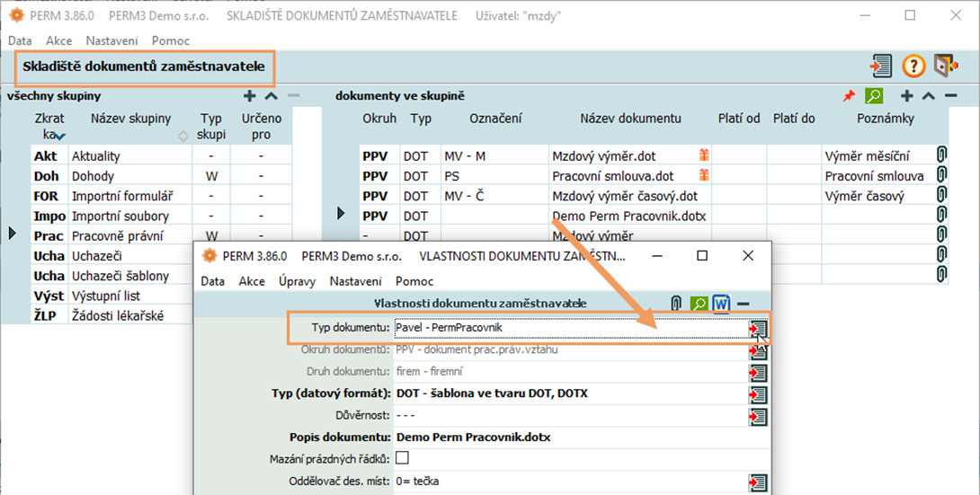The image size is (980, 495).
Task: Toggle Mazání prázdných řádků checkbox
Action: tap(403, 458)
